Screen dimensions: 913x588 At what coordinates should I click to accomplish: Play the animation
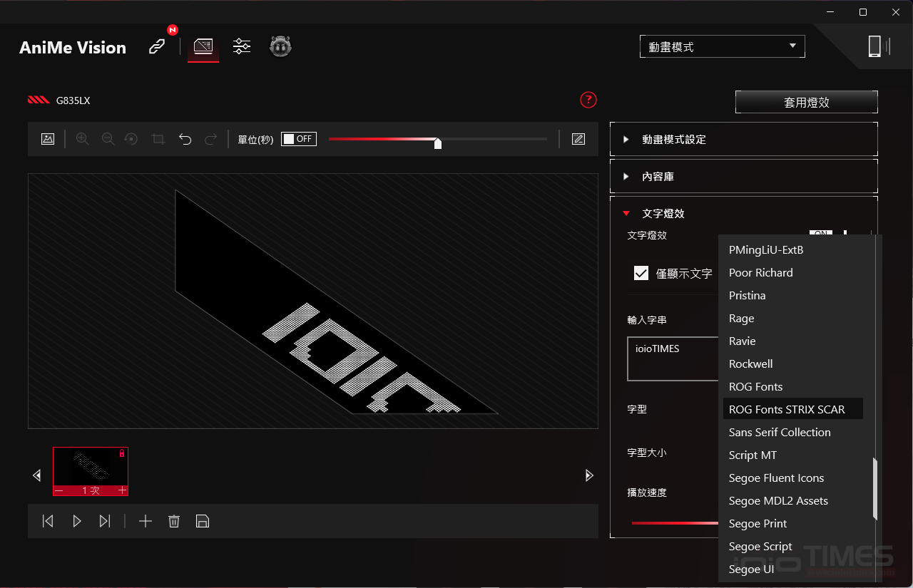[77, 521]
